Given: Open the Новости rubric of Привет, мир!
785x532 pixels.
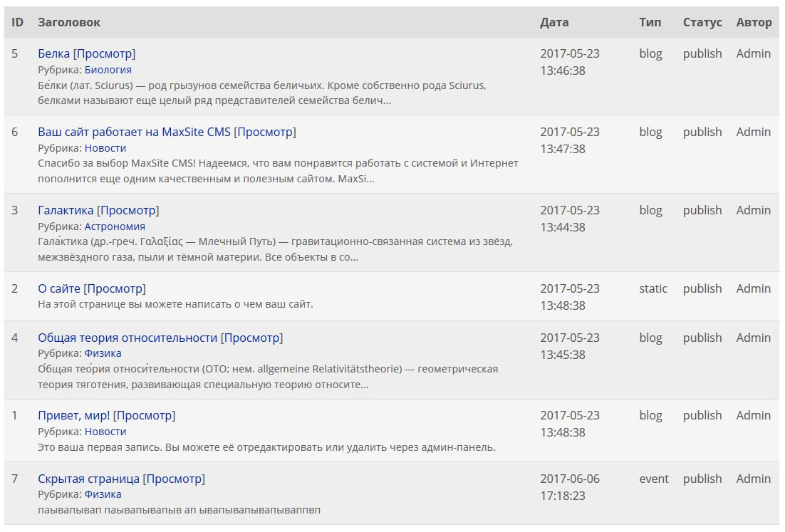Looking at the screenshot, I should point(105,431).
